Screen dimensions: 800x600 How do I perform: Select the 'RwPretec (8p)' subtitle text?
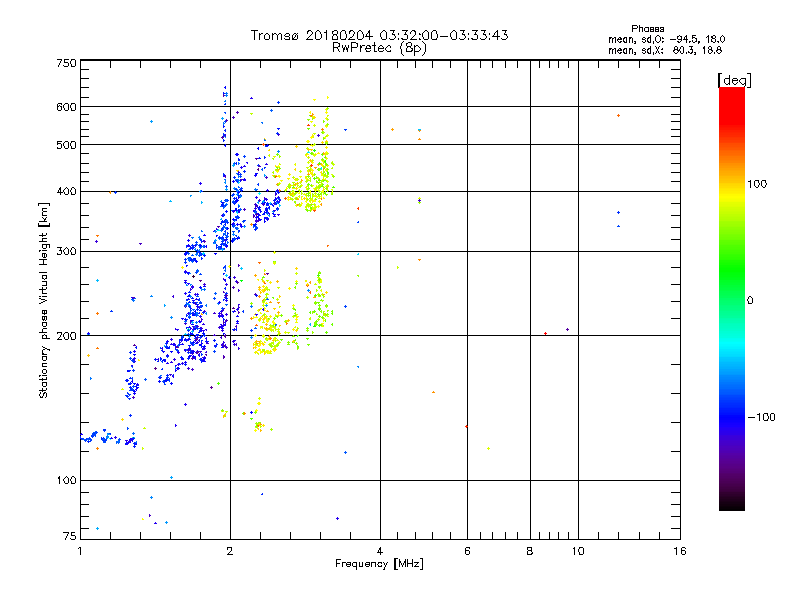pos(380,48)
